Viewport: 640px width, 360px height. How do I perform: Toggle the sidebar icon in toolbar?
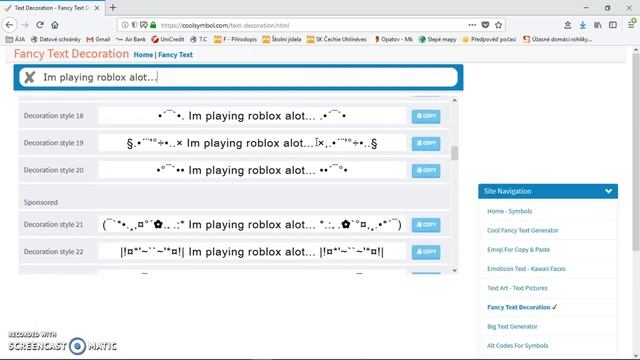point(613,25)
